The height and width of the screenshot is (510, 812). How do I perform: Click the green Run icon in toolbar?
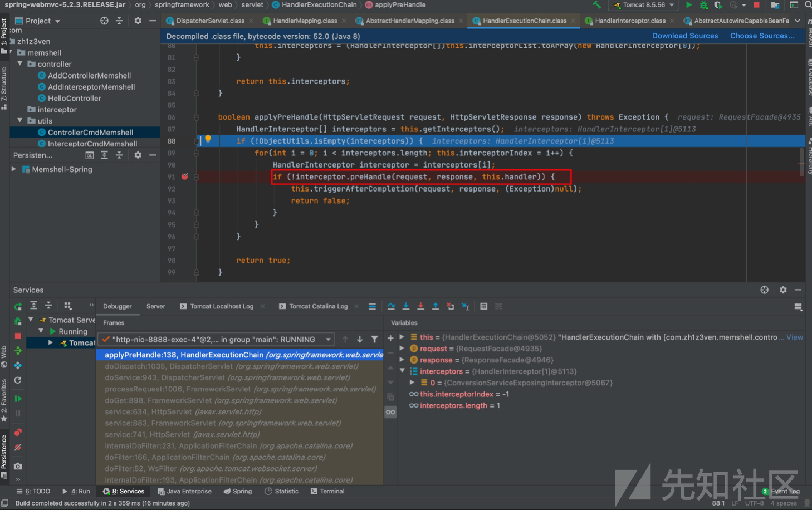[x=689, y=5]
